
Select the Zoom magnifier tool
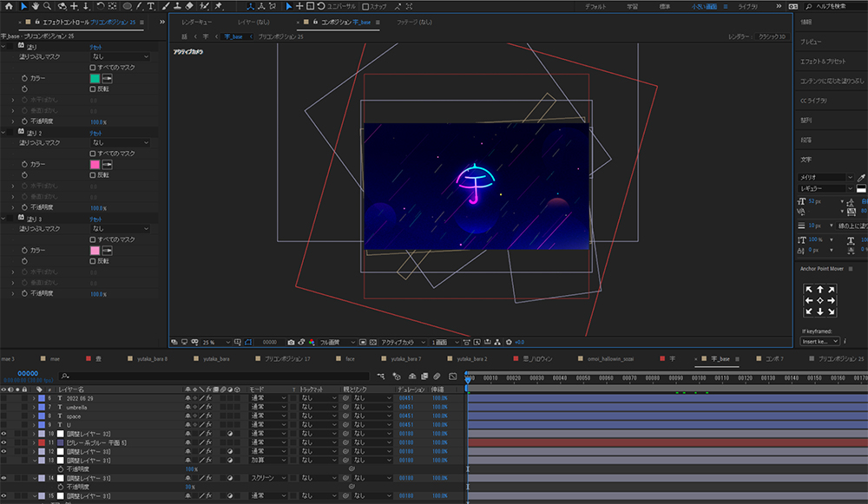coord(47,6)
